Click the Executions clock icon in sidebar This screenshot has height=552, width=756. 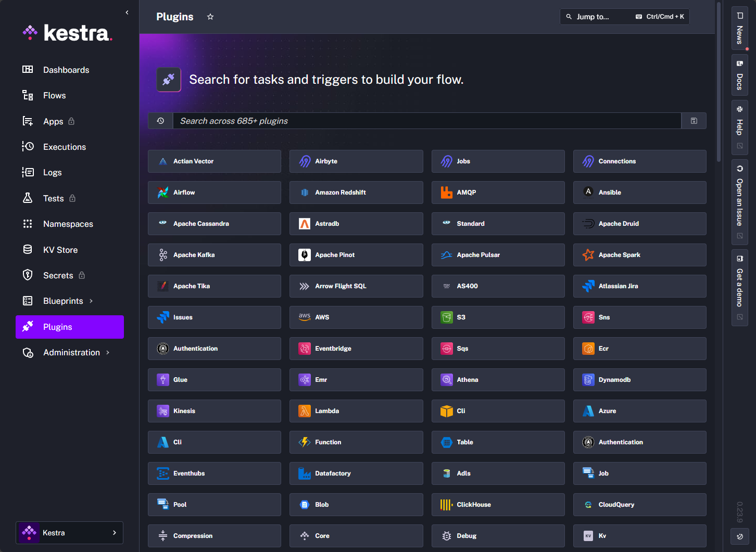pyautogui.click(x=28, y=147)
